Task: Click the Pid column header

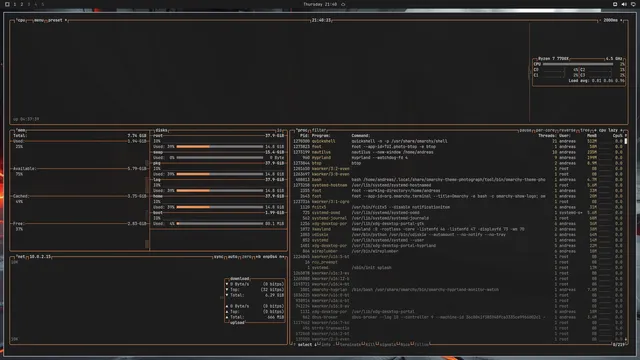Action: pos(304,136)
